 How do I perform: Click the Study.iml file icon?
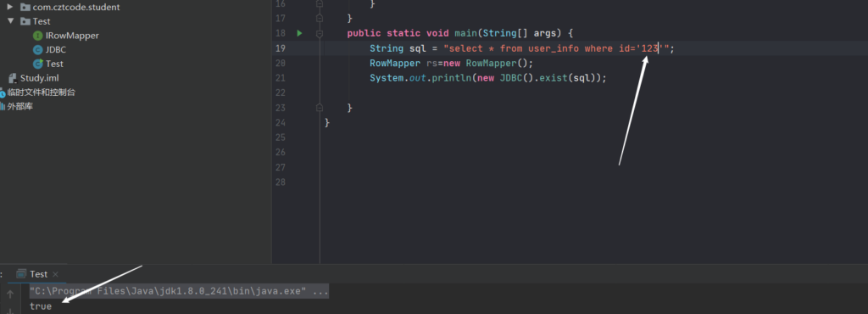pos(13,77)
